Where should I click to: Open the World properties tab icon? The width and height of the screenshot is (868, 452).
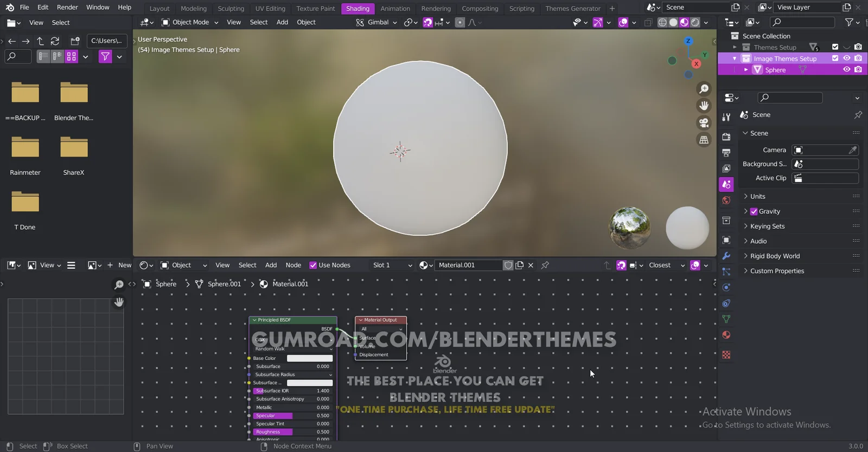pos(726,201)
